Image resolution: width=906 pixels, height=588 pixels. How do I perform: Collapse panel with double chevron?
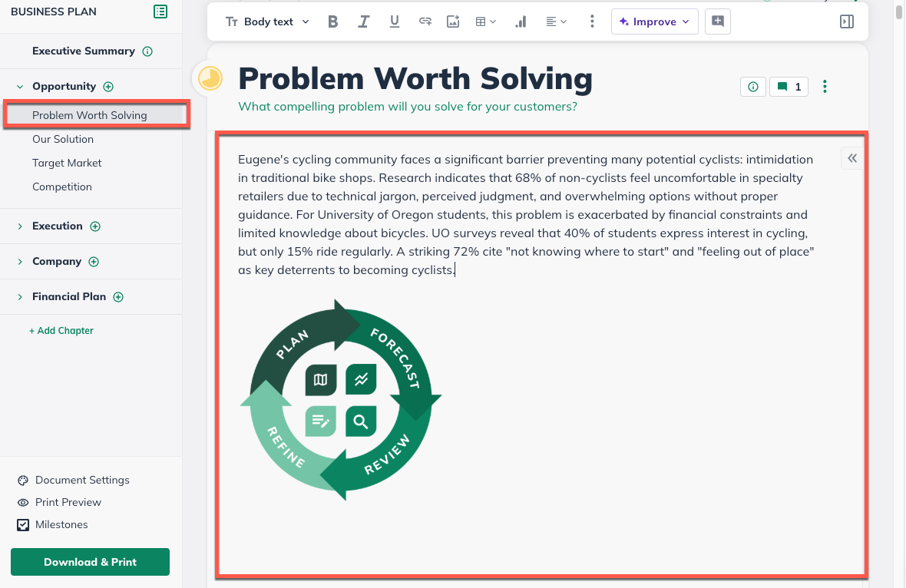pyautogui.click(x=852, y=158)
